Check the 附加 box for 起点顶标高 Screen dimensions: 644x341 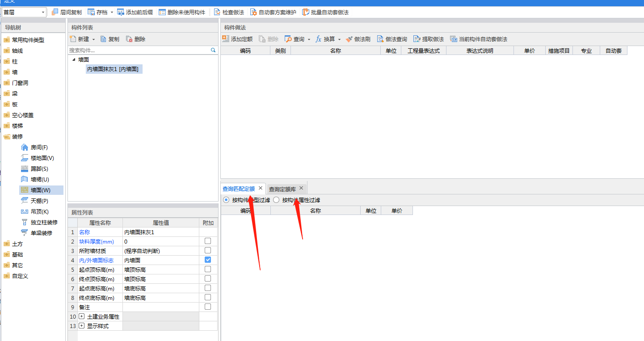click(208, 269)
